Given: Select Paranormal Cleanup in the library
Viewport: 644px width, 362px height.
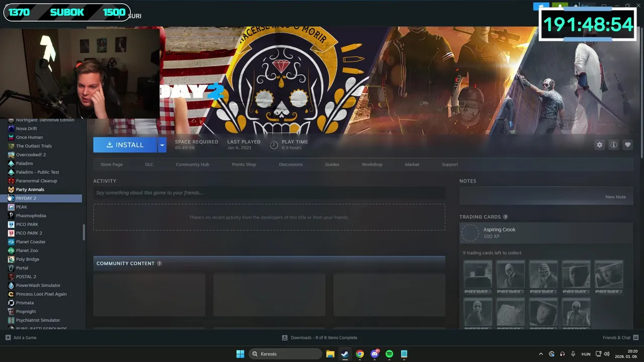Looking at the screenshot, I should 36,181.
